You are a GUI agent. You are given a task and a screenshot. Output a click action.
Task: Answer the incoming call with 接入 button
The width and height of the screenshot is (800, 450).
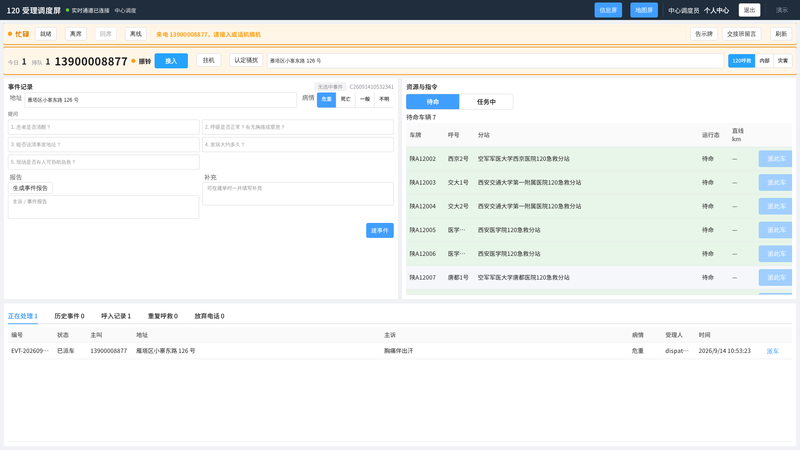(x=171, y=61)
